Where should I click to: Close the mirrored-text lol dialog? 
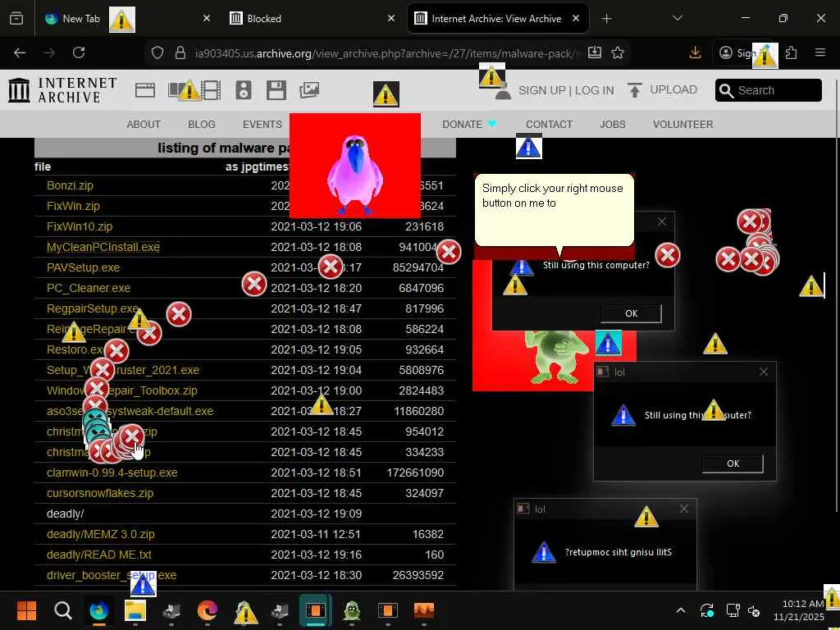pyautogui.click(x=684, y=509)
